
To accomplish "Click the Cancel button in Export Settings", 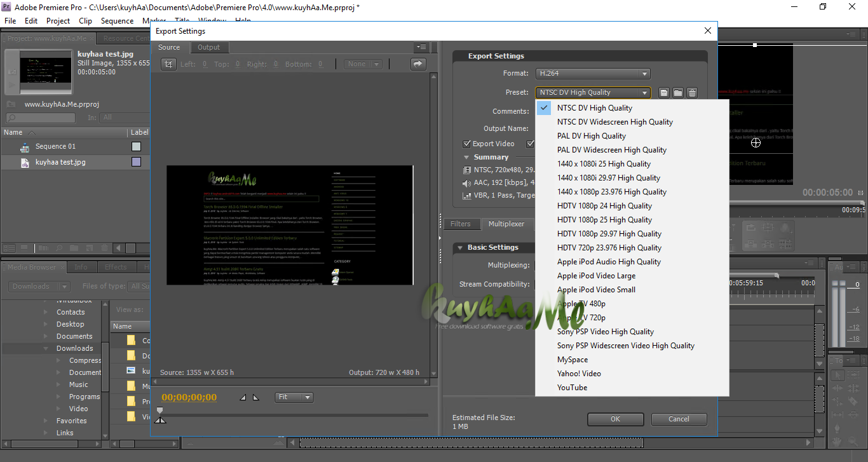I will click(679, 419).
